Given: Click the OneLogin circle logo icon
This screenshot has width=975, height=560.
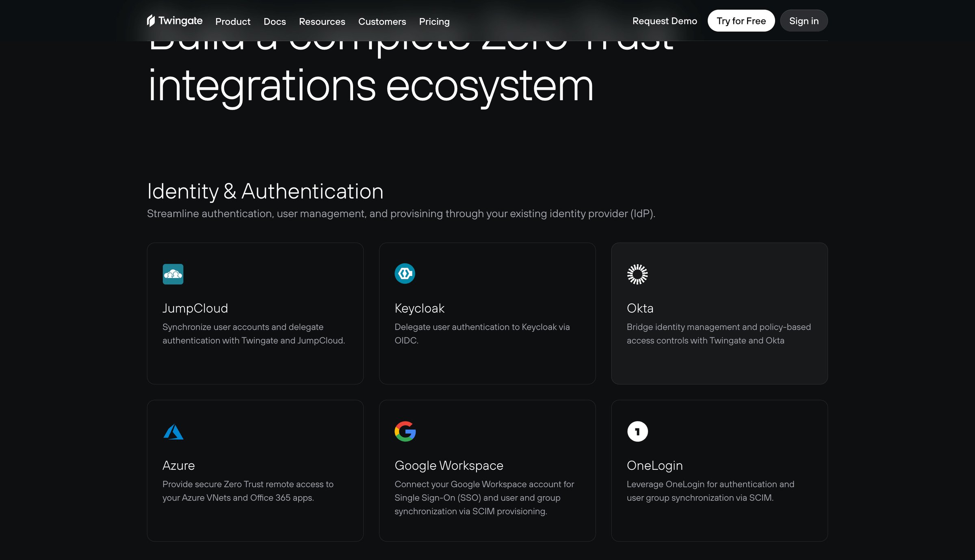Looking at the screenshot, I should pos(637,431).
